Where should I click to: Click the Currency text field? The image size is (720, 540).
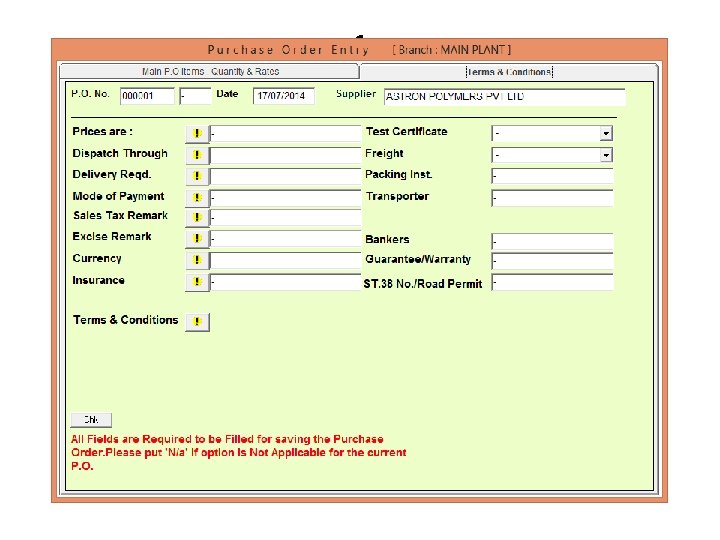(286, 260)
